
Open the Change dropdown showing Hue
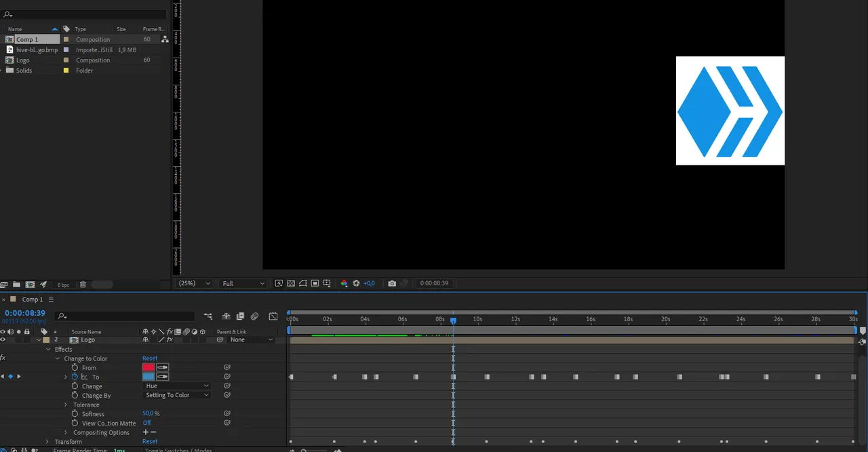[x=176, y=386]
